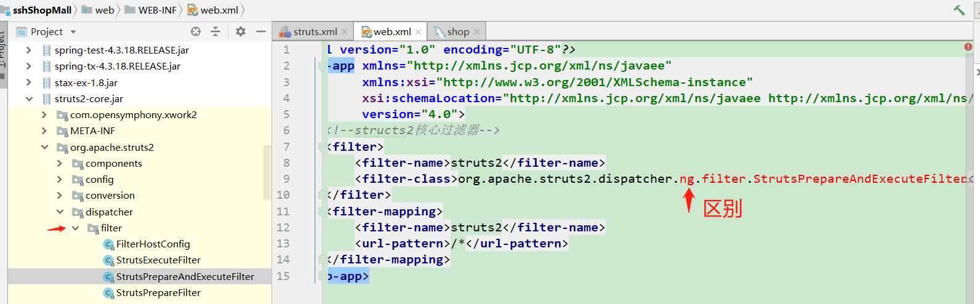Screen dimensions: 980x304
Task: Open Project panel settings gear
Action: [x=241, y=31]
